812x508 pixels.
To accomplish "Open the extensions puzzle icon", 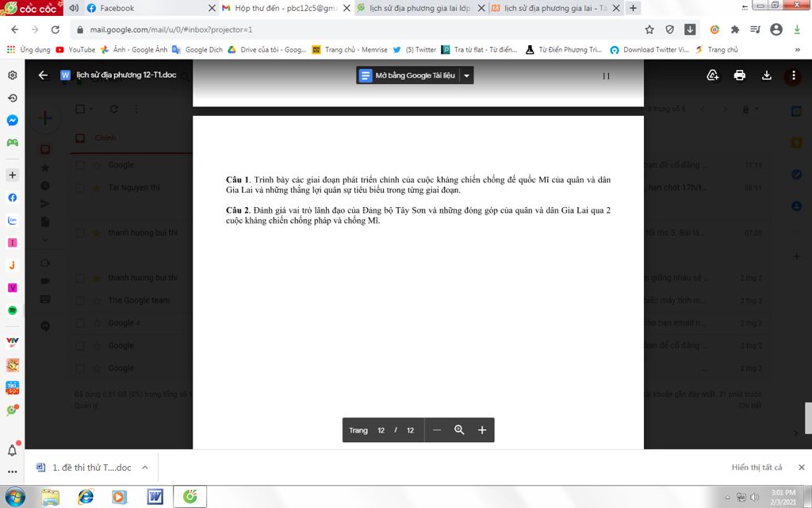I will pos(735,29).
